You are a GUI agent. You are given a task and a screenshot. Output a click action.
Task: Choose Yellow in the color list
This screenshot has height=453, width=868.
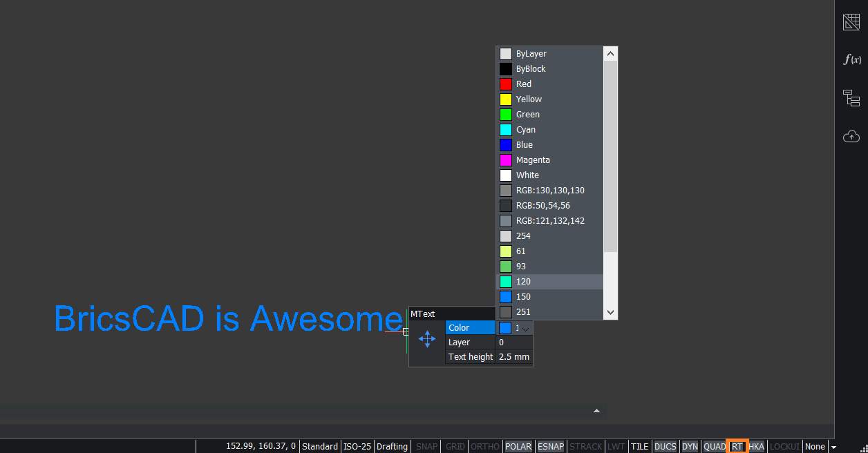point(550,99)
